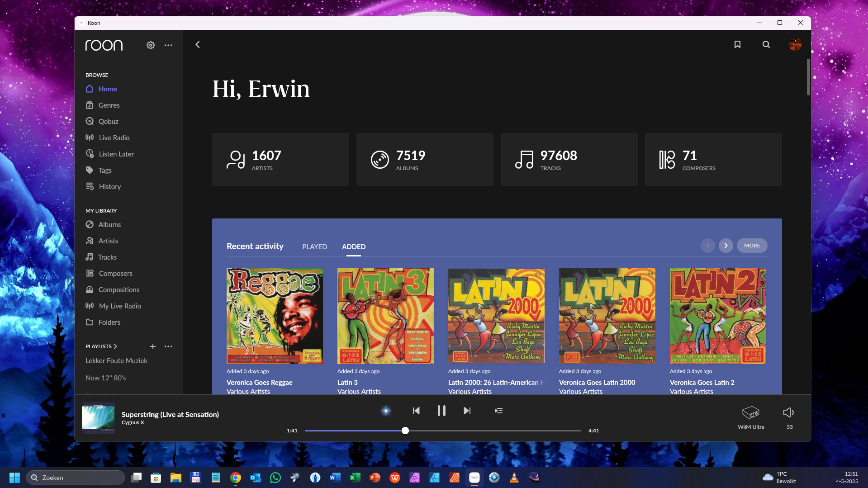Show next recent activity items

click(726, 246)
